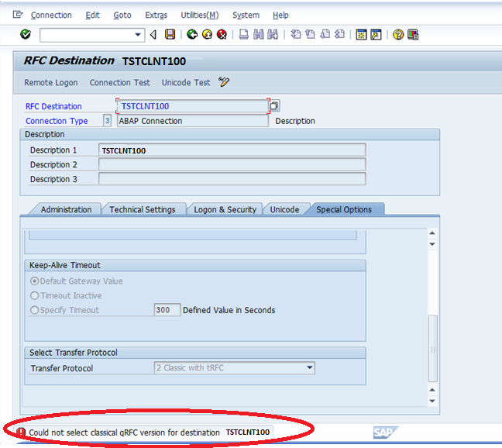The width and height of the screenshot is (502, 448).
Task: Open the Edit menu
Action: coord(92,15)
